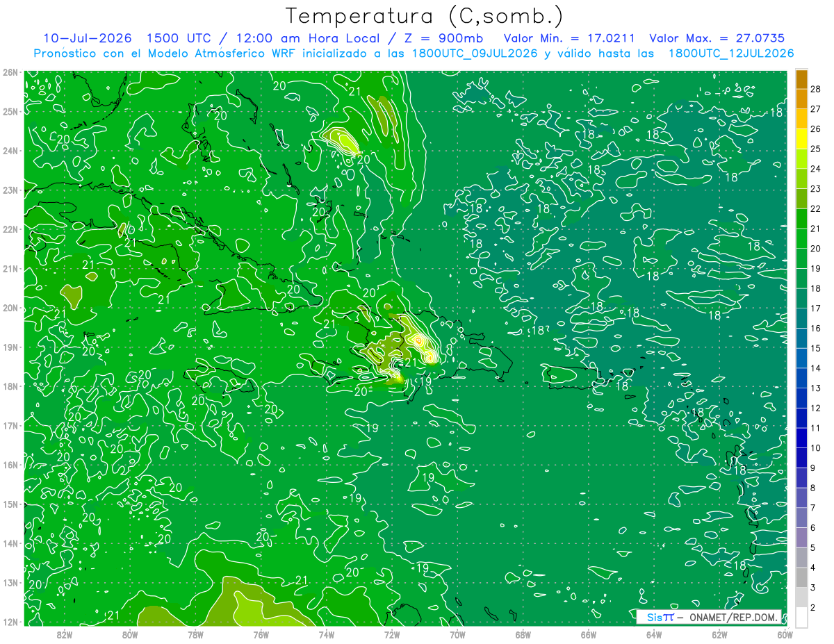Image resolution: width=834 pixels, height=644 pixels.
Task: Click the orange color bar segment between 27 and 28
Action: (801, 99)
